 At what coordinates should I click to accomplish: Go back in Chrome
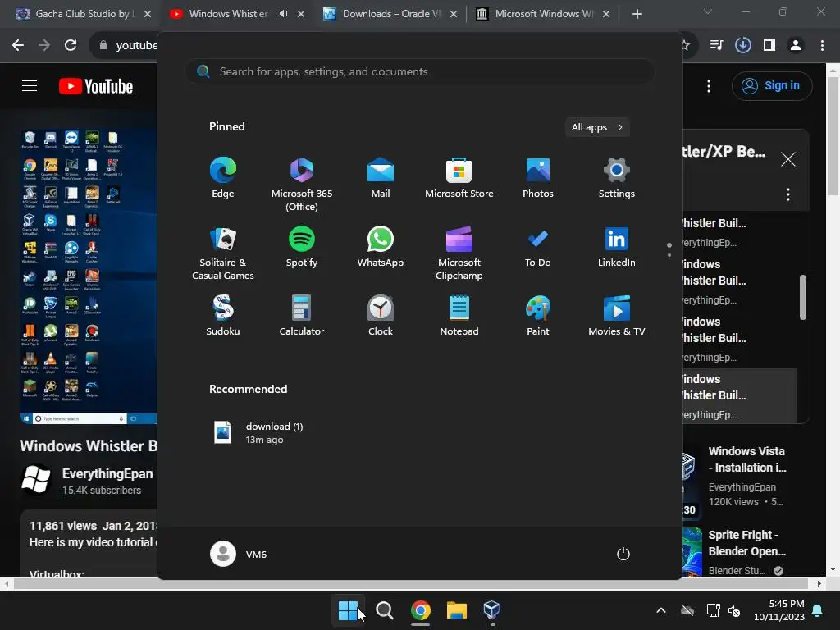coord(18,46)
